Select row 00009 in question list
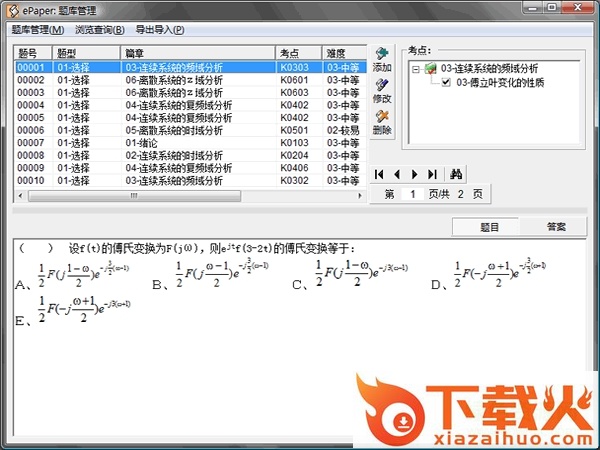 (x=190, y=168)
